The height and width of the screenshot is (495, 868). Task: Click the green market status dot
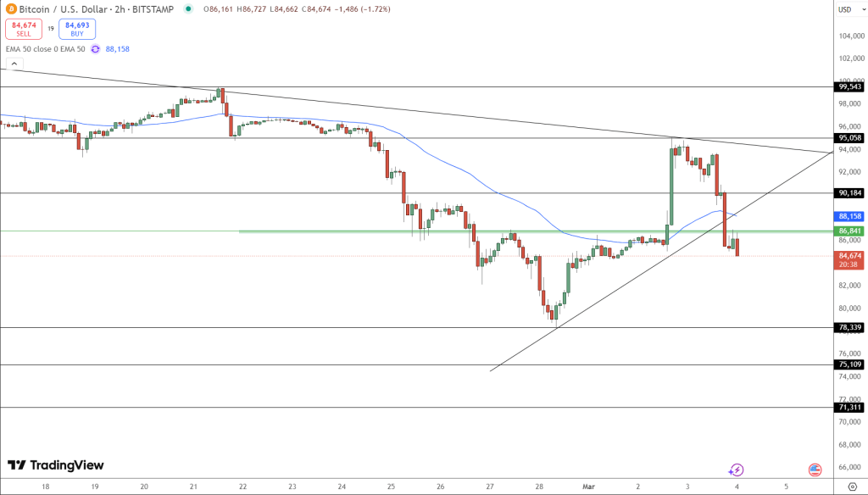[x=187, y=9]
